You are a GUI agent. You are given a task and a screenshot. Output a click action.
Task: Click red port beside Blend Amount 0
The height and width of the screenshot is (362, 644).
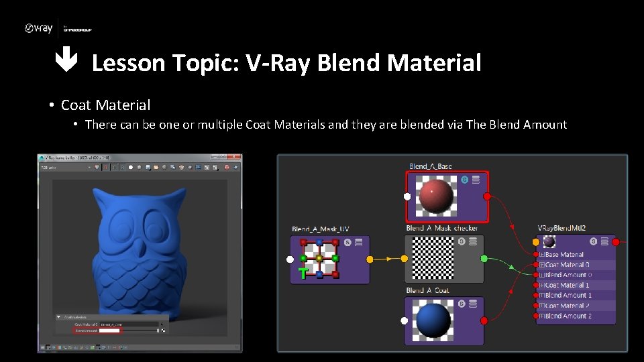pos(535,275)
